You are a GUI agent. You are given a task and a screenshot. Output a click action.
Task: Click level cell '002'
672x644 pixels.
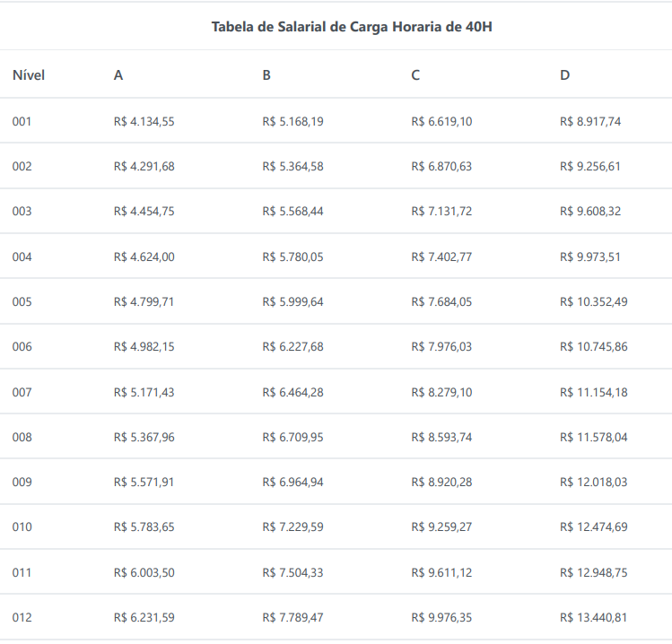pos(22,166)
